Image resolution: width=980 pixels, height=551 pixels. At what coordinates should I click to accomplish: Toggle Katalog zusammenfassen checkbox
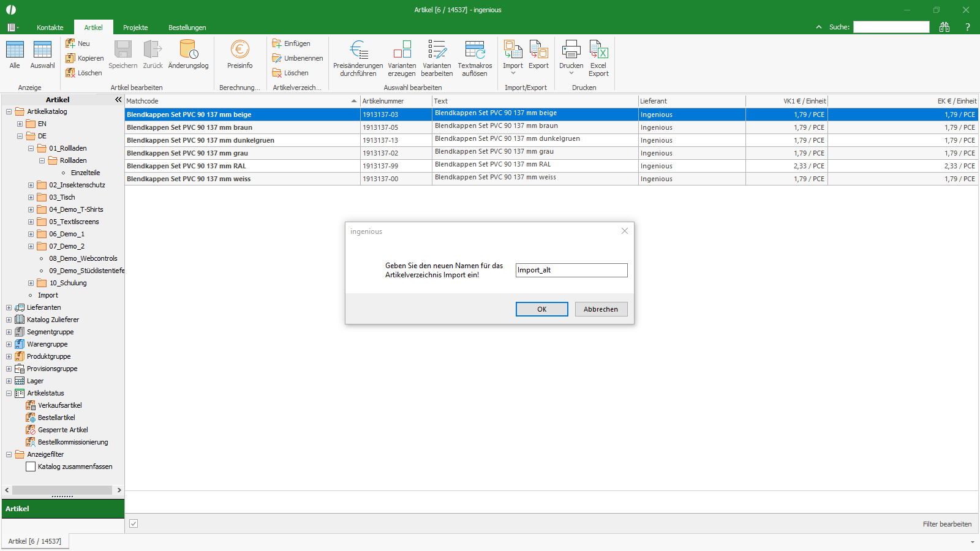[x=31, y=467]
